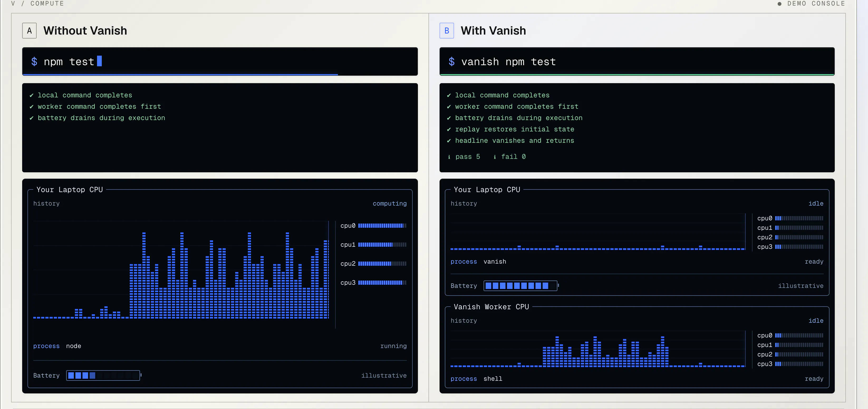The width and height of the screenshot is (868, 409).
Task: Focus the 'vanish npm test' terminal input
Action: (x=637, y=61)
